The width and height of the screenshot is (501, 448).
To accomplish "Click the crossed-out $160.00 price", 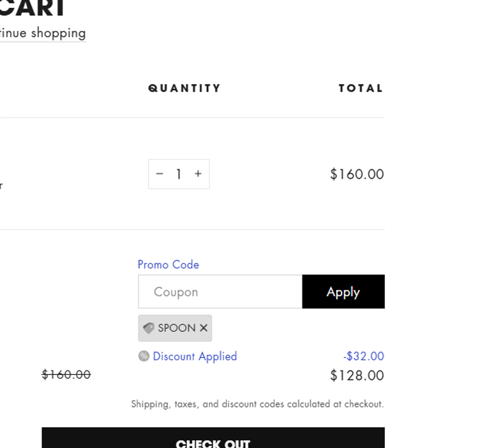I will click(66, 375).
